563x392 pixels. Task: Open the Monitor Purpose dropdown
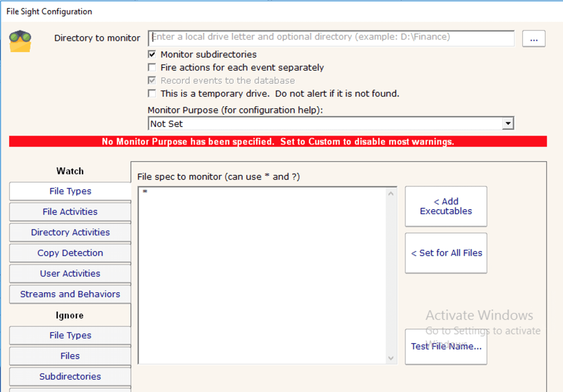point(326,124)
